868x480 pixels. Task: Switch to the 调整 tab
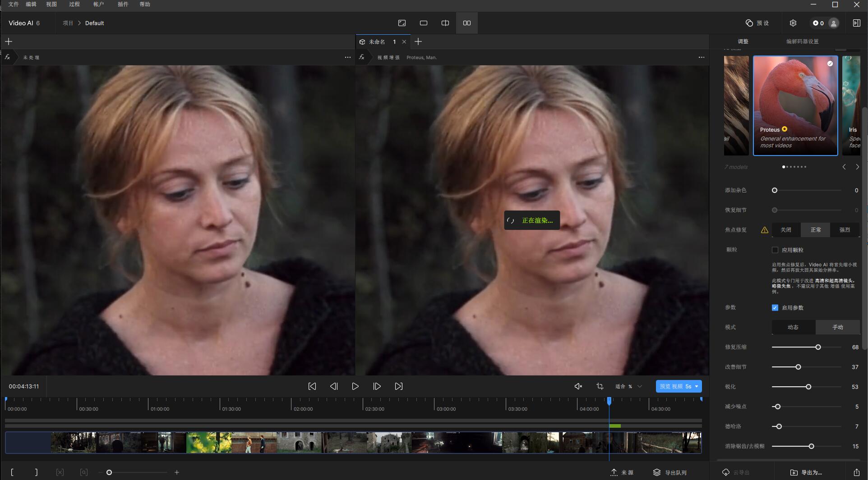[x=743, y=41]
